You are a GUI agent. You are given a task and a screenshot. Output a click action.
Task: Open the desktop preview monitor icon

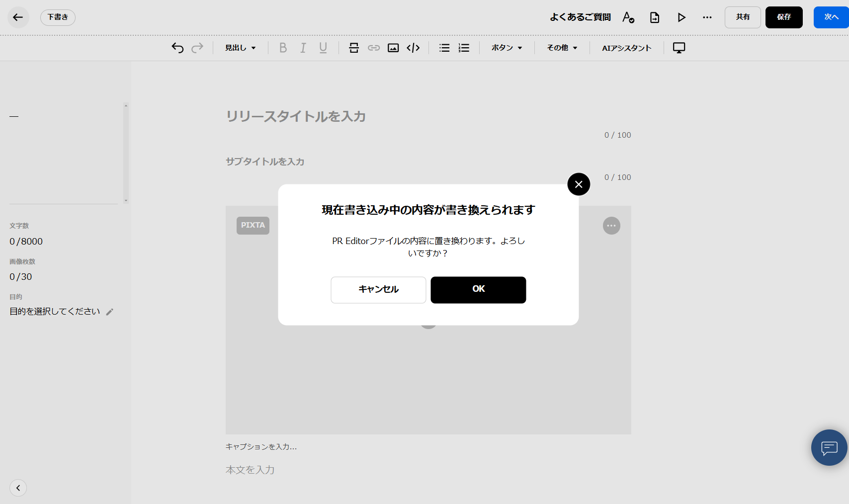coord(679,48)
